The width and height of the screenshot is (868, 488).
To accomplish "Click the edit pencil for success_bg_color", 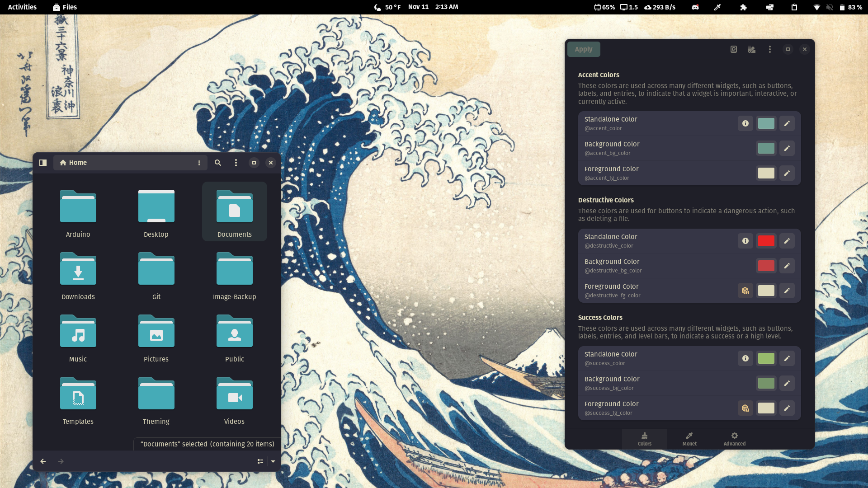I will pos(787,383).
